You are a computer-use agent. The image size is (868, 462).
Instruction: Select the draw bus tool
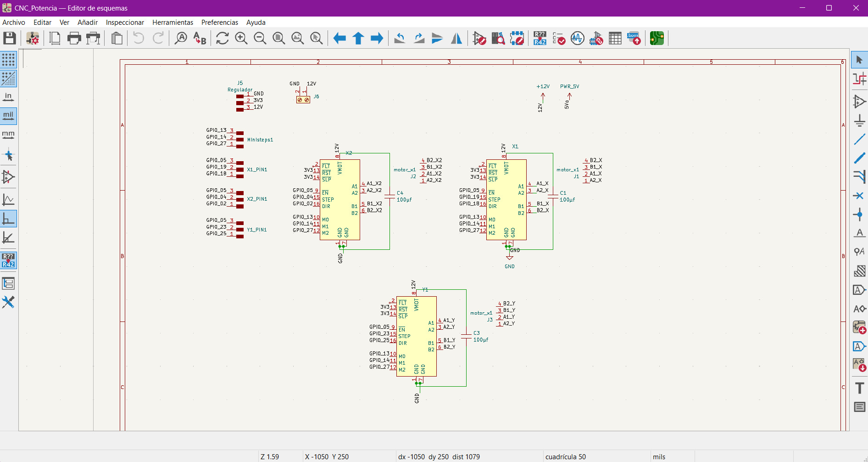point(859,158)
